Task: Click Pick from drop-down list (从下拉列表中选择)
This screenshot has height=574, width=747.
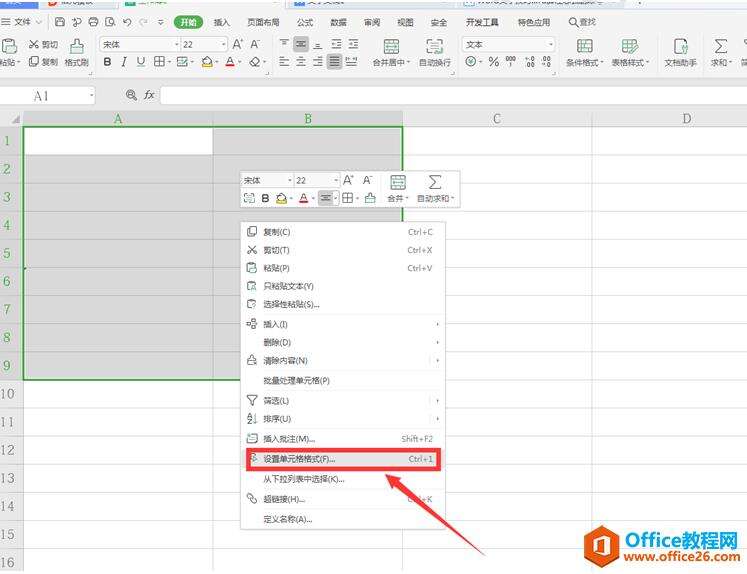Action: coord(343,479)
